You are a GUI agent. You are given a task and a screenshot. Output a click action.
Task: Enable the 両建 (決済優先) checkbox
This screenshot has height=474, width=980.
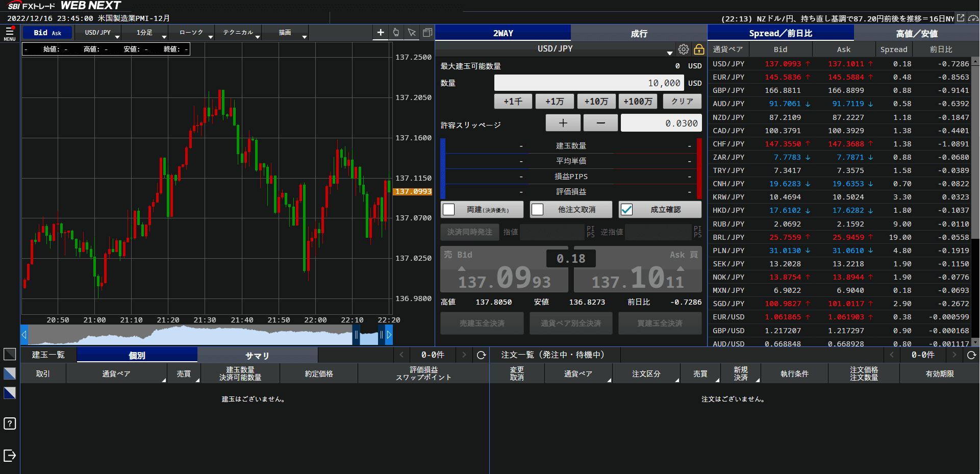[449, 210]
